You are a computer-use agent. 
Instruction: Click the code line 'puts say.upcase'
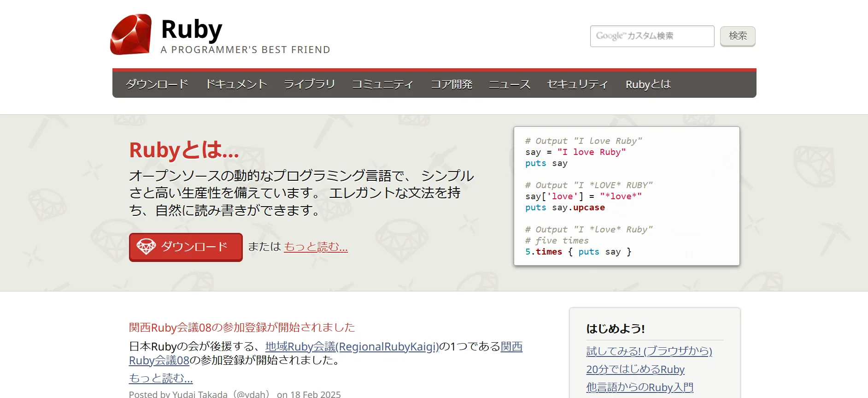[565, 208]
